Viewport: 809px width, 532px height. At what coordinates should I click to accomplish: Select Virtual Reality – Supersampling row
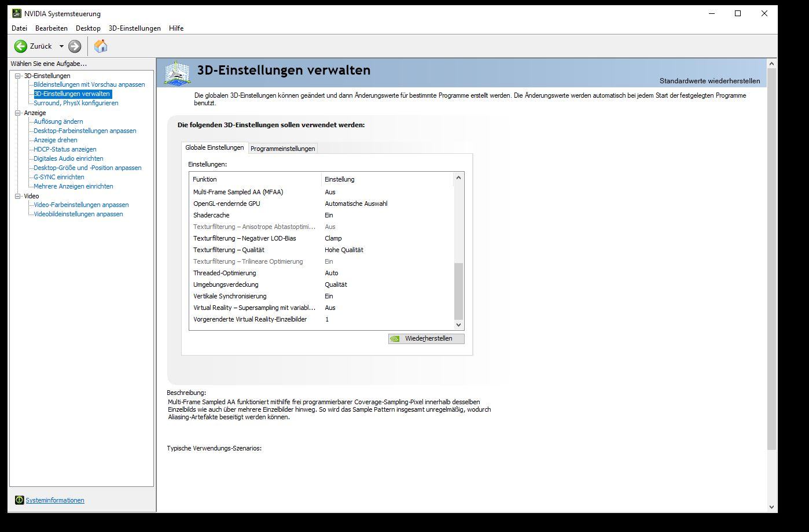(x=321, y=308)
